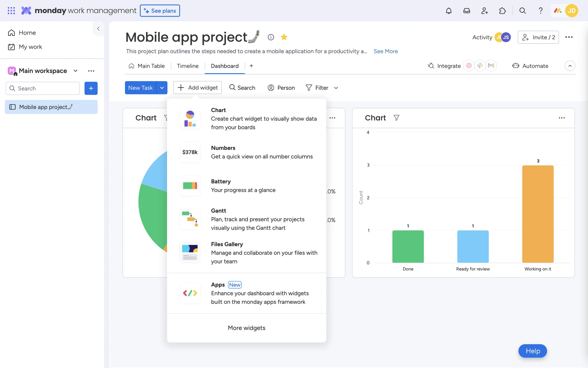
Task: Open the product switcher grid icon
Action: tap(11, 11)
